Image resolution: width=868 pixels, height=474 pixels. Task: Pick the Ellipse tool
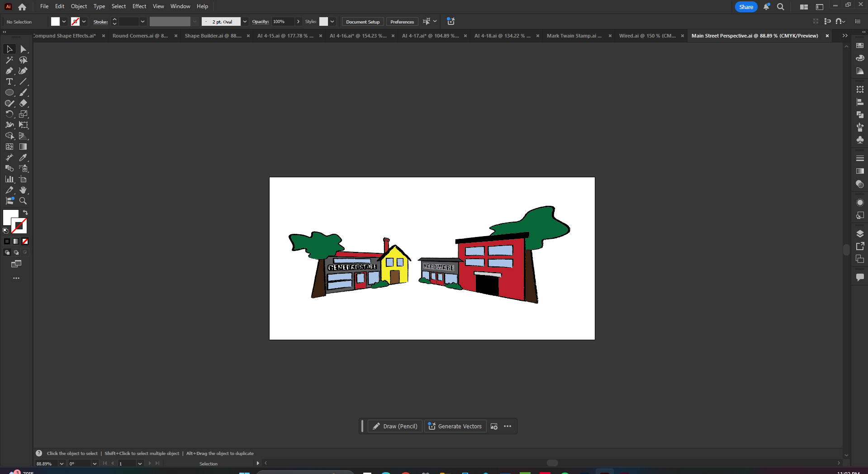(9, 92)
